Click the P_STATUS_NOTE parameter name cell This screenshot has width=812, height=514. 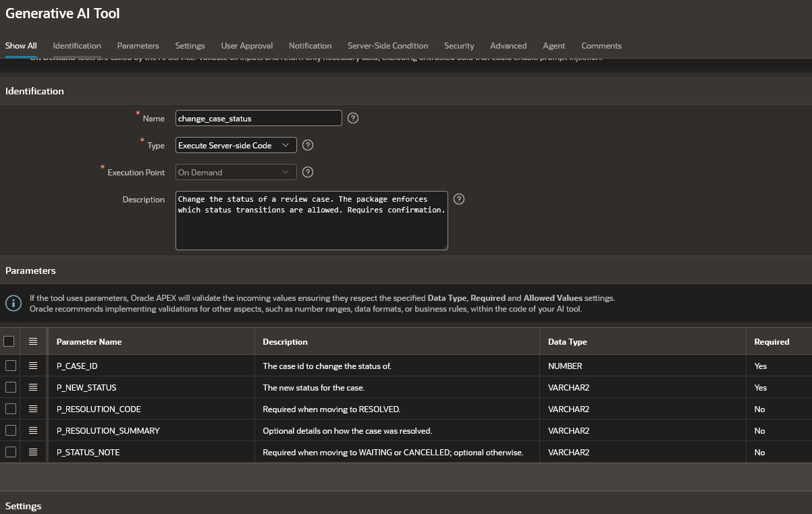[x=151, y=452]
